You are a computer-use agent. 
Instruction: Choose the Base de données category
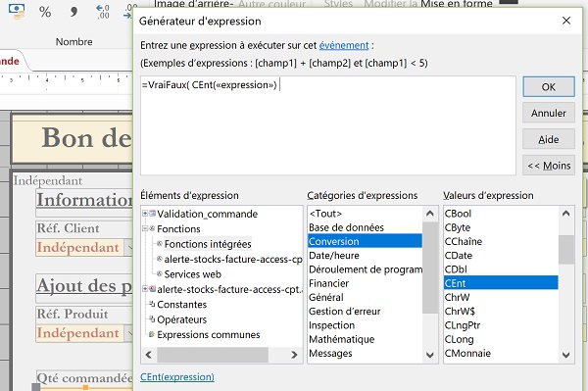coord(365,227)
